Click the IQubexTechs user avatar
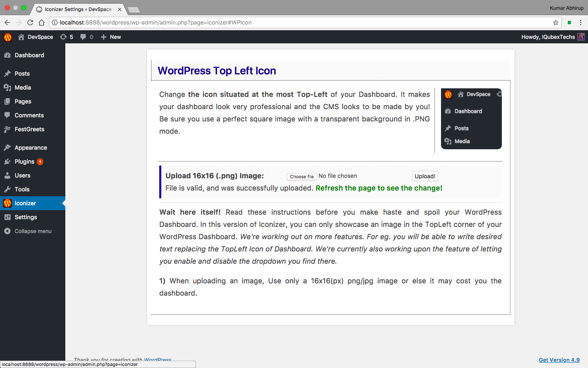The height and width of the screenshot is (368, 588). (x=581, y=37)
